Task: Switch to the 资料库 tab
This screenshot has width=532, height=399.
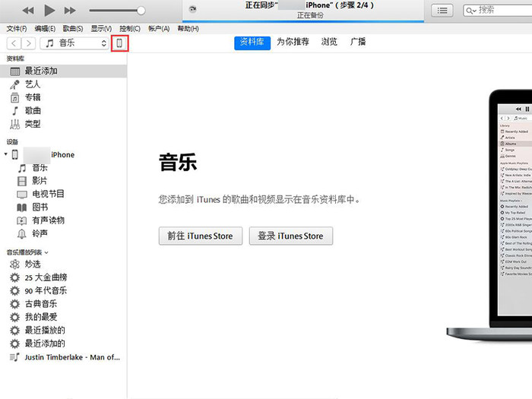Action: coord(252,43)
